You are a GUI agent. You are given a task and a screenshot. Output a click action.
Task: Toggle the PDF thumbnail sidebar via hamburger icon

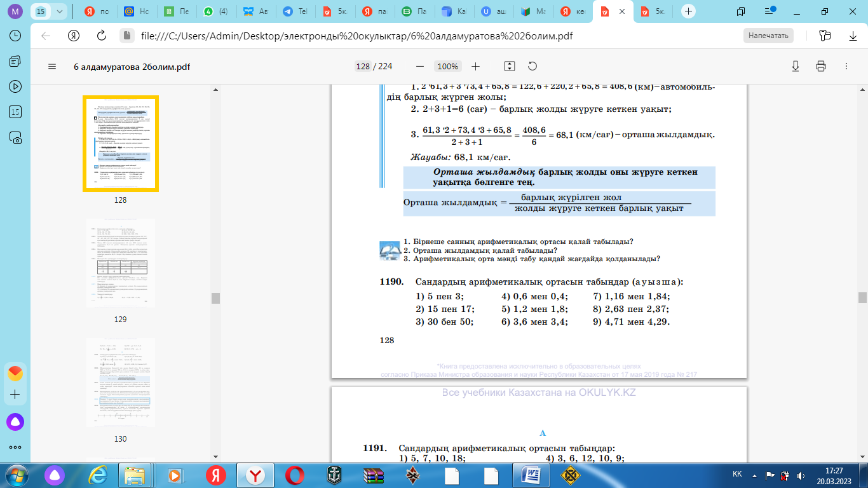[52, 67]
